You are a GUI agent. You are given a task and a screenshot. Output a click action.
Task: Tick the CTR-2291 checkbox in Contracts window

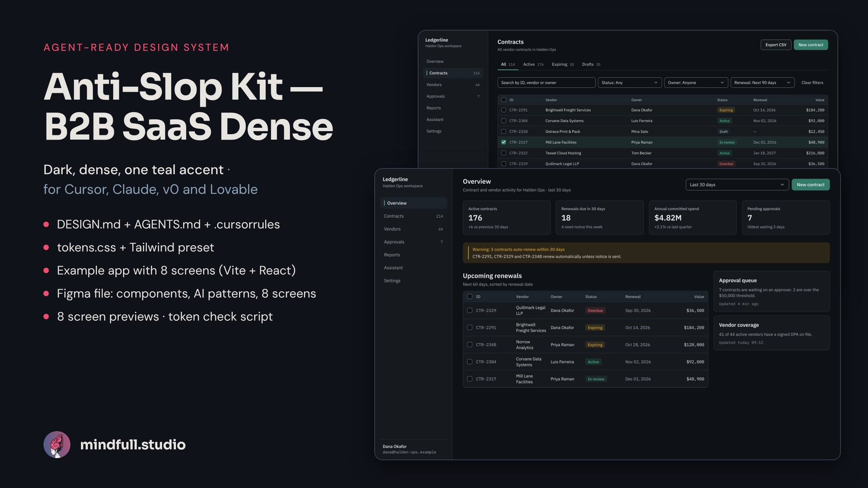(x=504, y=110)
